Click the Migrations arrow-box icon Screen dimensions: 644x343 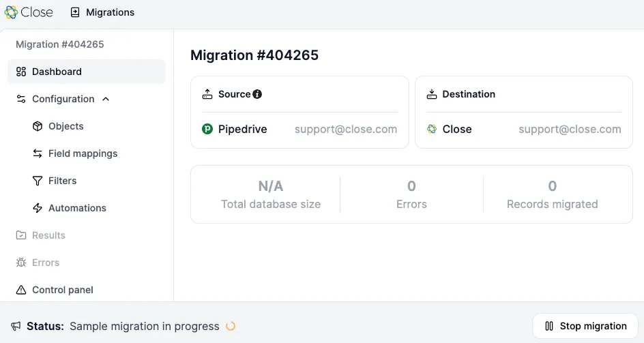tap(75, 12)
